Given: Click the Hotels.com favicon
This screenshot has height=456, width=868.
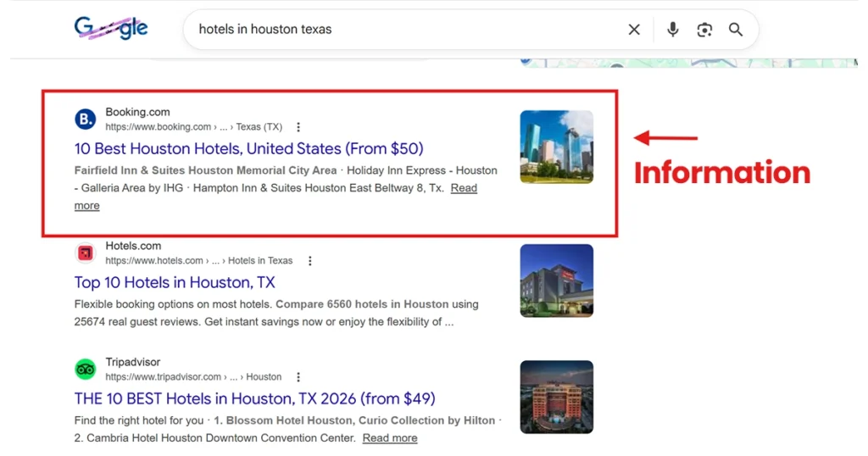Looking at the screenshot, I should coord(86,253).
